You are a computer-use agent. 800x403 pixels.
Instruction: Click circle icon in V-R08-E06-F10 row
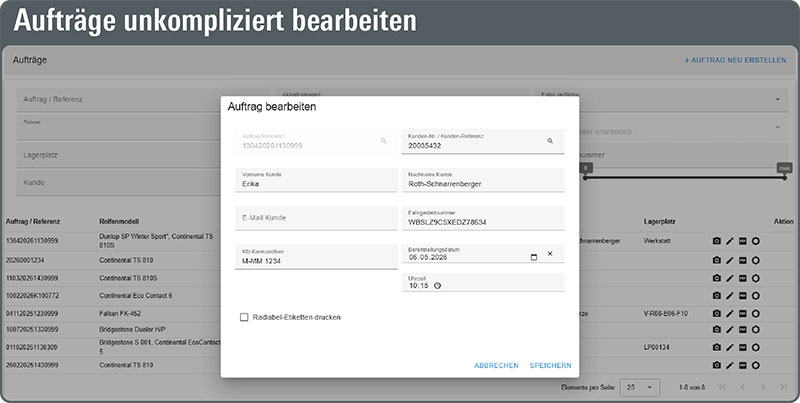pyautogui.click(x=756, y=313)
